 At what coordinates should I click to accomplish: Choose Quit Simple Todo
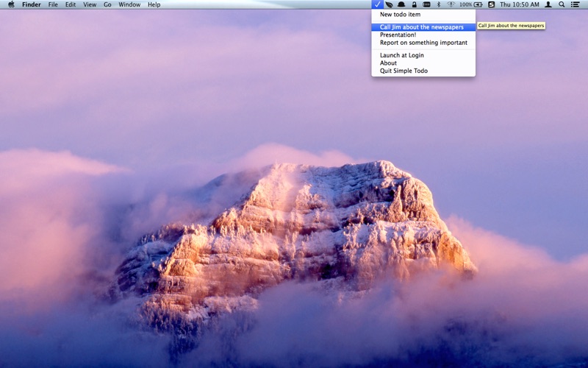[x=423, y=71]
